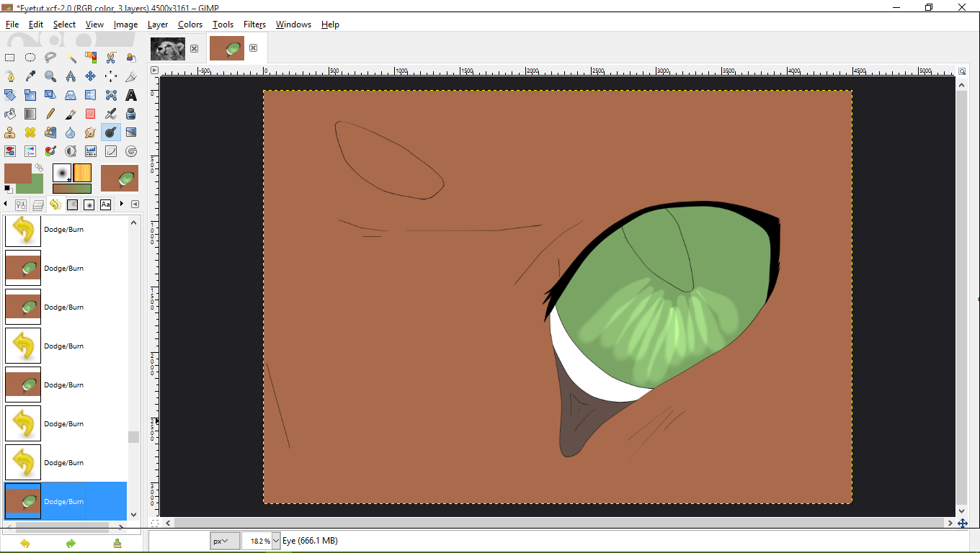This screenshot has width=980, height=553.
Task: Switch to the cheetah image tab
Action: click(167, 48)
